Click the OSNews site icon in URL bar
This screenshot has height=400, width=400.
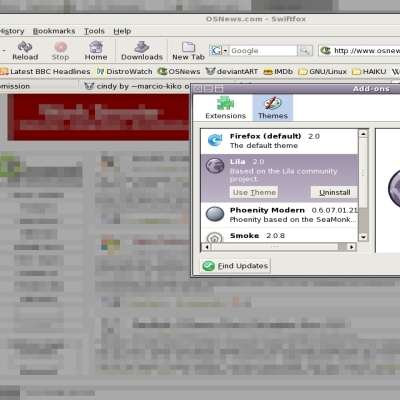[325, 51]
